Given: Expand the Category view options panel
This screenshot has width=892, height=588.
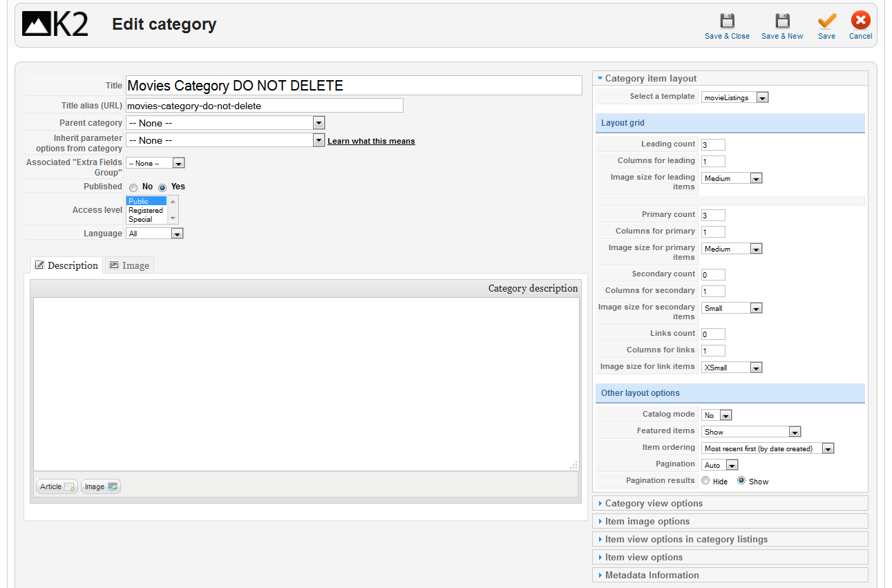Looking at the screenshot, I should (x=730, y=503).
